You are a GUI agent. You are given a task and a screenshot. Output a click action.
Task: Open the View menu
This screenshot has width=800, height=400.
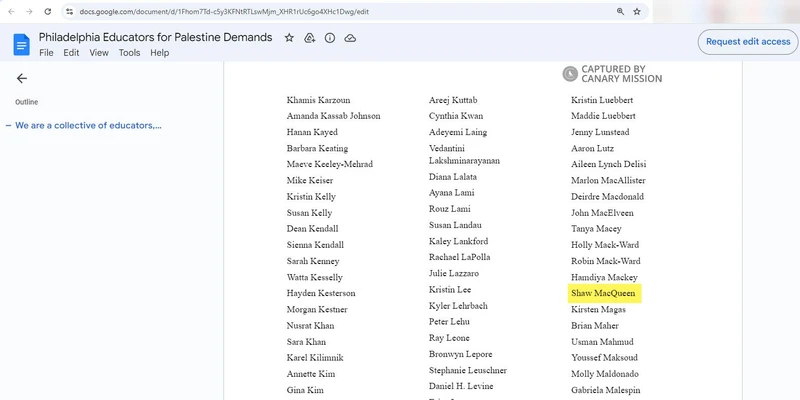[99, 53]
